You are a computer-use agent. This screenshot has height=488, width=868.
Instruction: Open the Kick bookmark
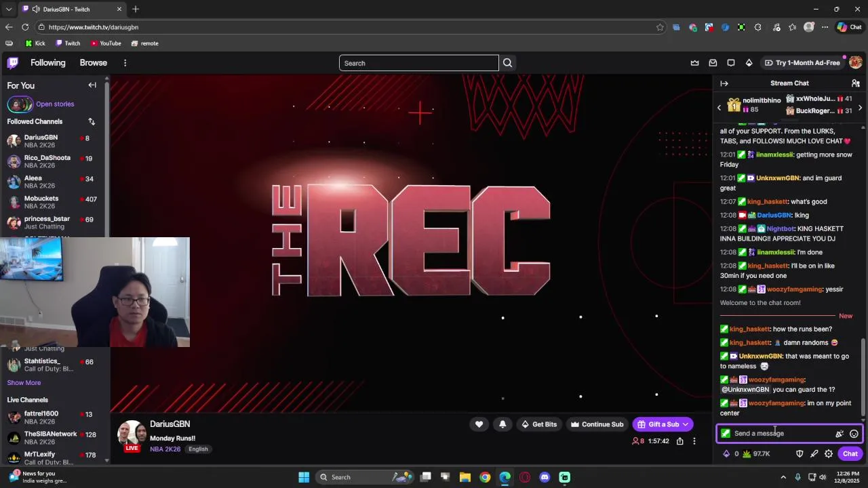point(35,43)
